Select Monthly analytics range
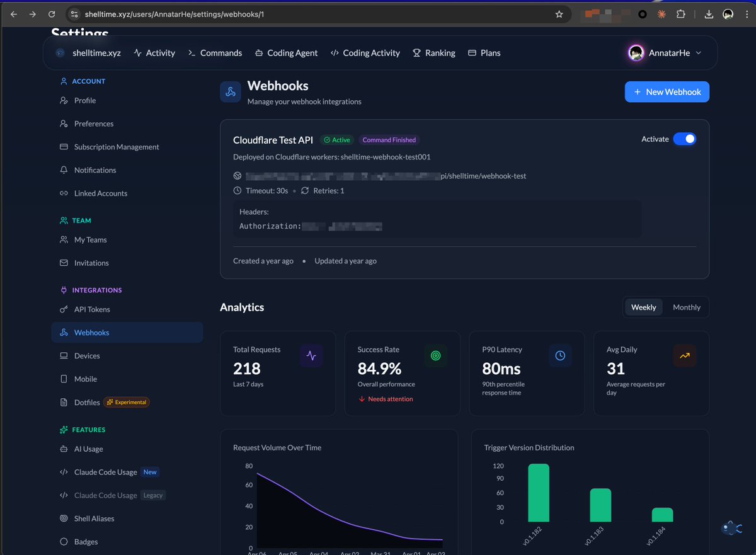 [686, 307]
